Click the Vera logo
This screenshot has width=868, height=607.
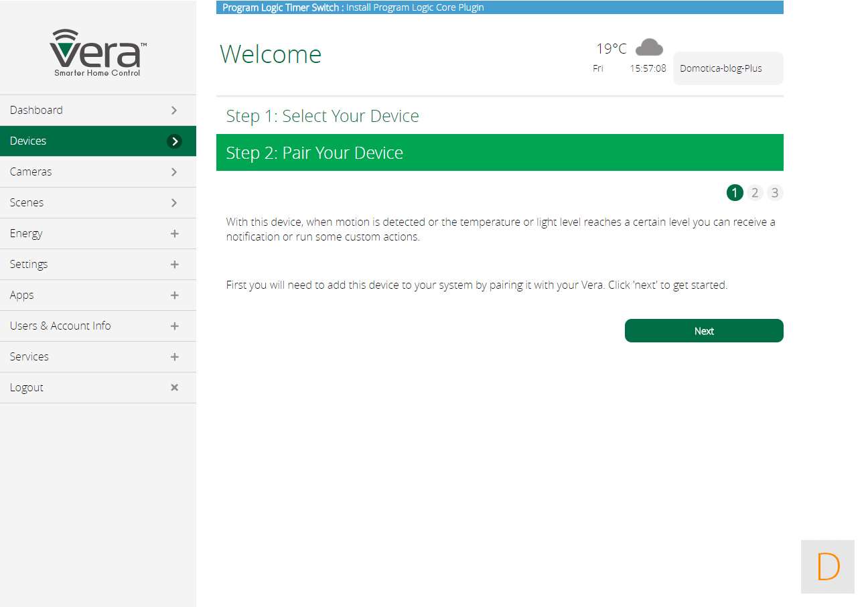point(98,53)
